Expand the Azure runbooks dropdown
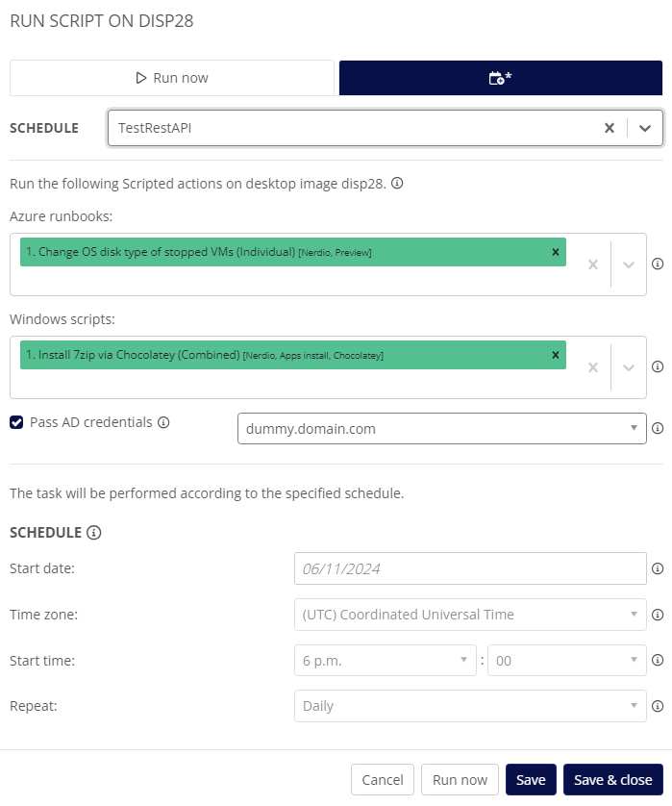Image resolution: width=672 pixels, height=806 pixels. [x=629, y=264]
